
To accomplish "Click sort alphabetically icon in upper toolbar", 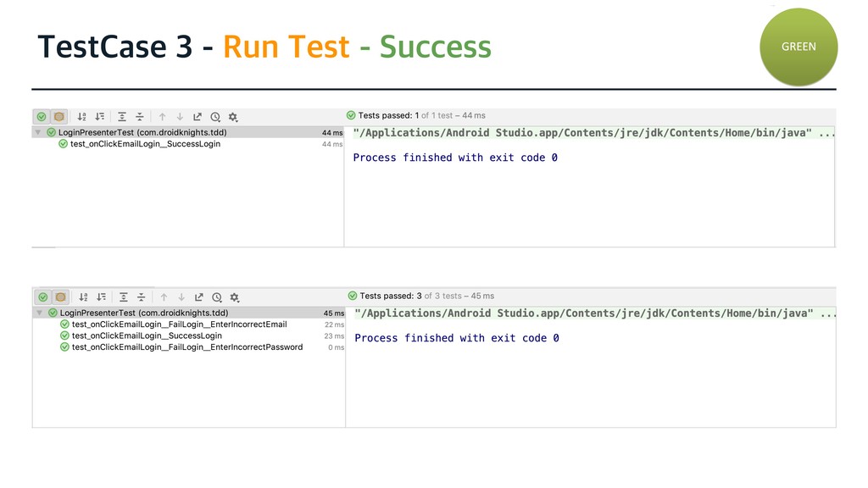I will coord(82,117).
